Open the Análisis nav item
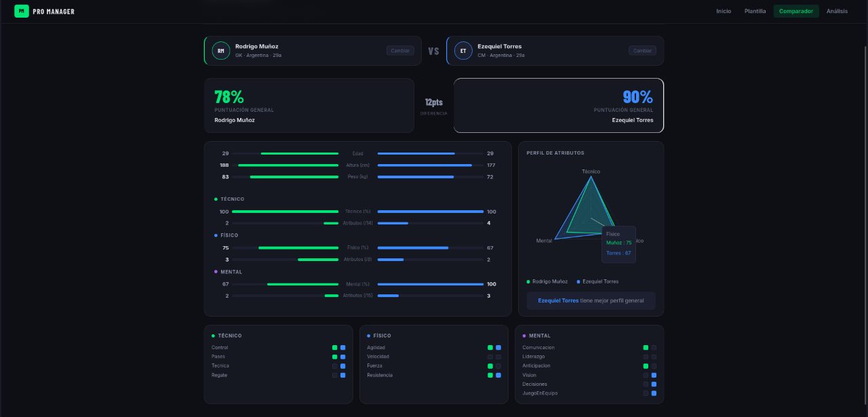Image resolution: width=868 pixels, height=417 pixels. click(x=837, y=11)
